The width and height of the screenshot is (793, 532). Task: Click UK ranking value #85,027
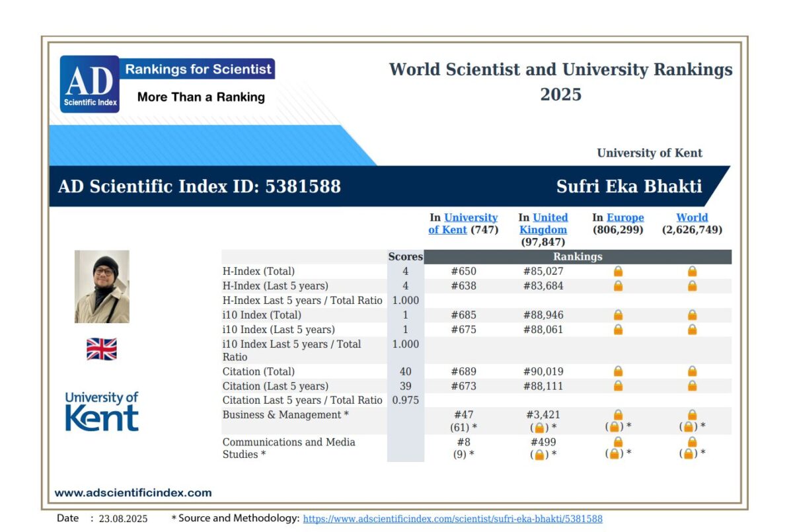coord(543,271)
